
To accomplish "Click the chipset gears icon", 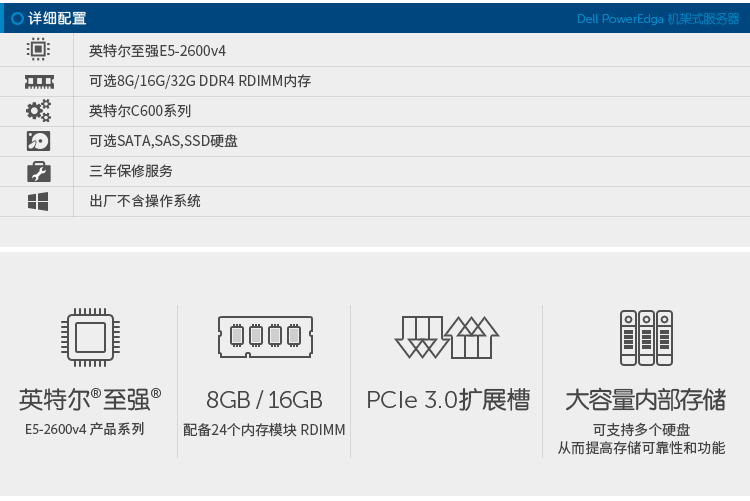I will click(38, 111).
